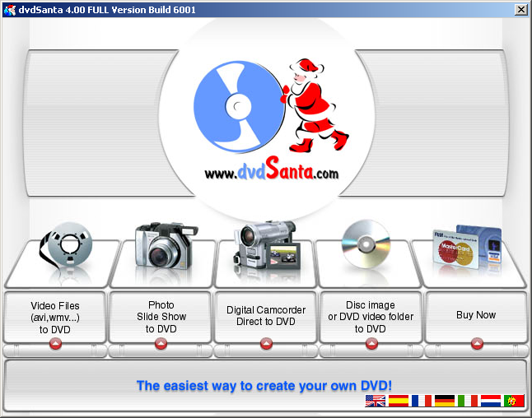Choose Digital Camcorder Direct to DVD
532x418 pixels.
pos(266,316)
